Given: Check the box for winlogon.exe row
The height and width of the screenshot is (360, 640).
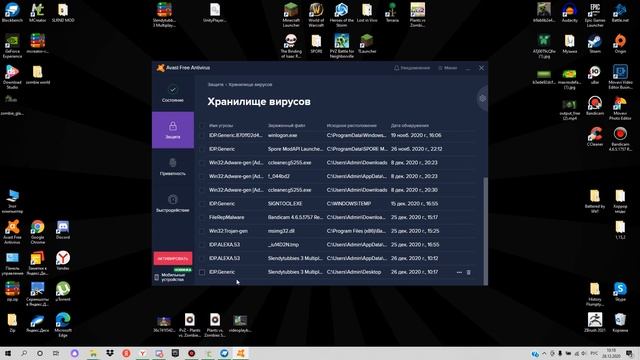Looking at the screenshot, I should 202,135.
